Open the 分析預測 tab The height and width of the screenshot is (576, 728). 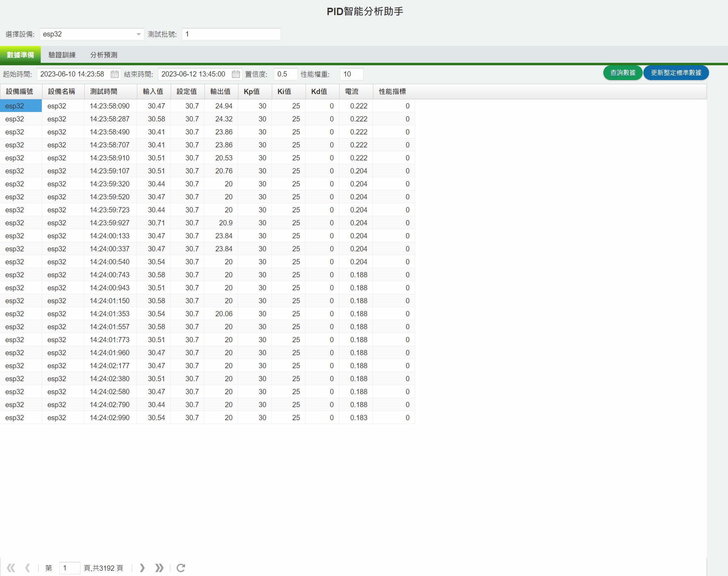(x=104, y=55)
